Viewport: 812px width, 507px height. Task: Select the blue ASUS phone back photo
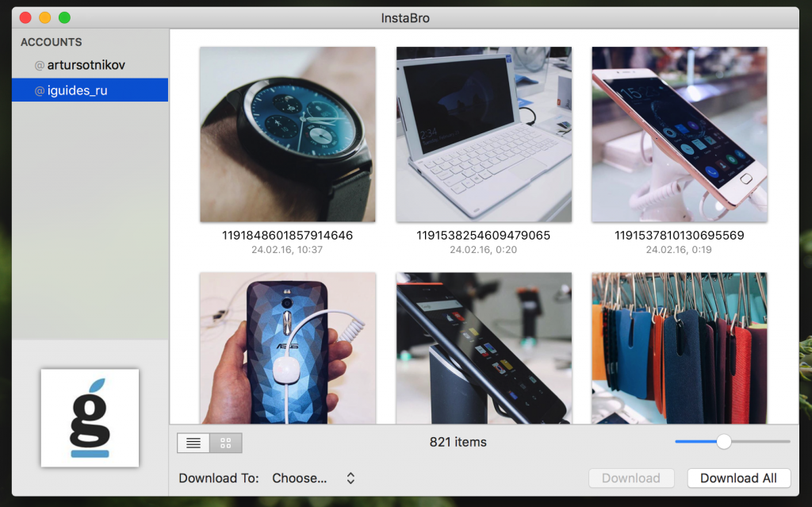coord(287,348)
